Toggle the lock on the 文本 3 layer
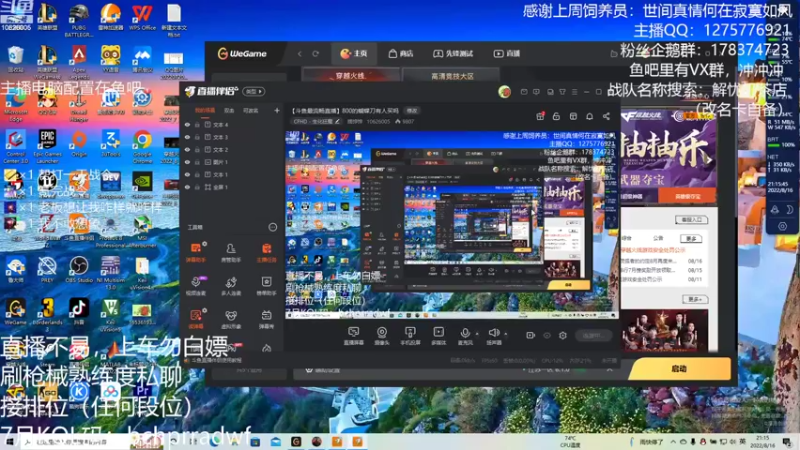This screenshot has height=450, width=800. [x=197, y=137]
